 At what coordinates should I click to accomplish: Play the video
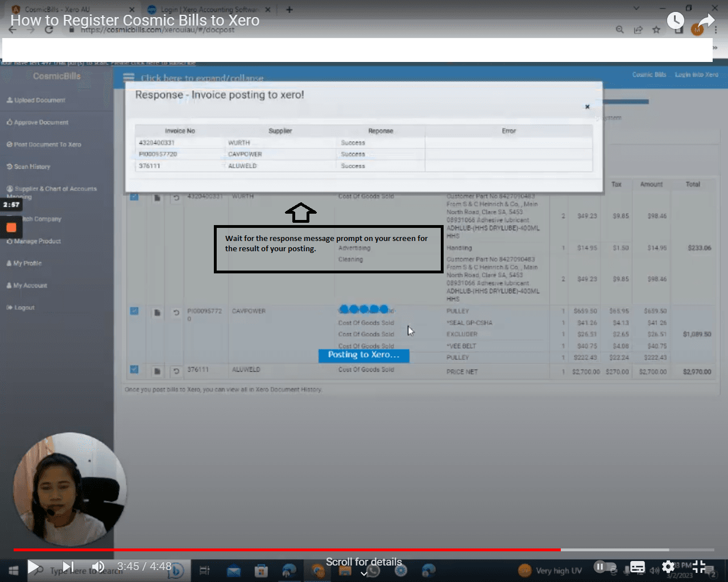34,567
